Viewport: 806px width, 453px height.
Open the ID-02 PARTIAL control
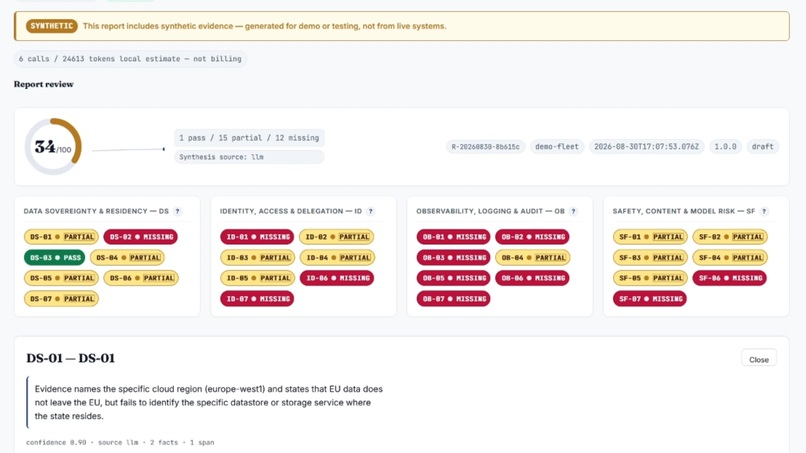pyautogui.click(x=336, y=237)
